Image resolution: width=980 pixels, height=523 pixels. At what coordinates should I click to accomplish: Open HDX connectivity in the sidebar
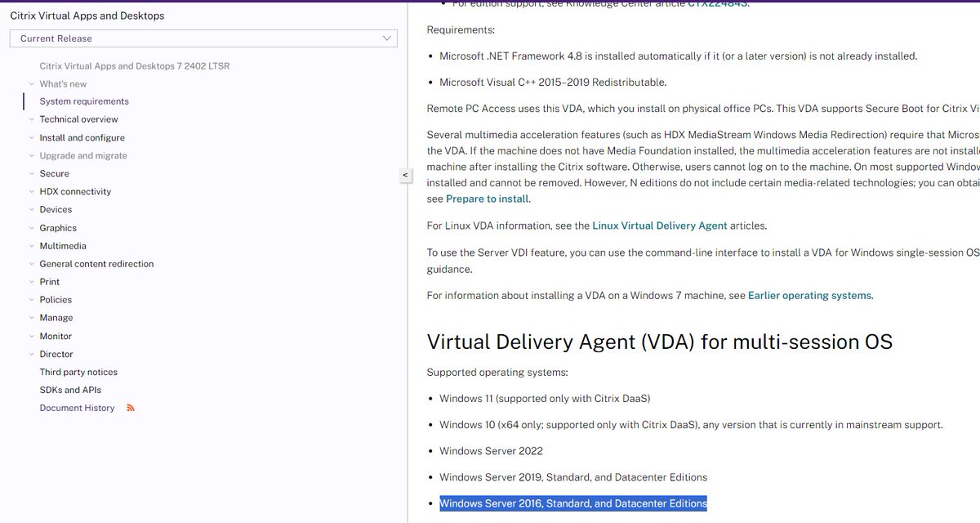(x=75, y=192)
